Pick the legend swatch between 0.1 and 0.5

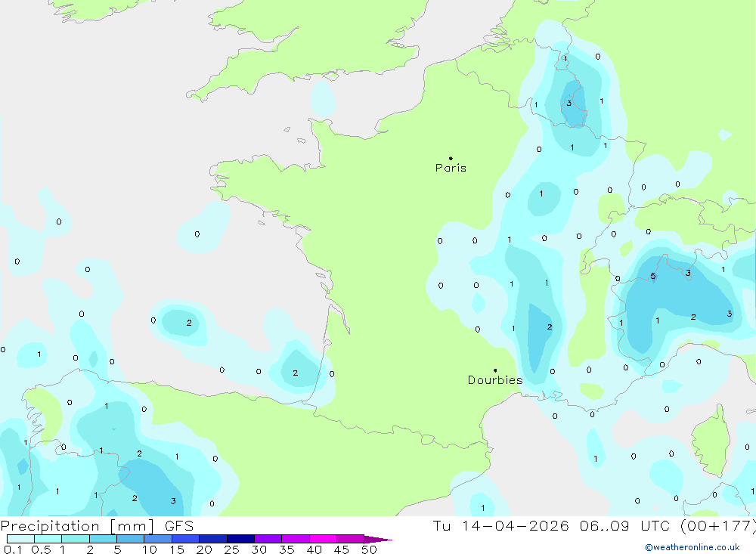(x=20, y=539)
